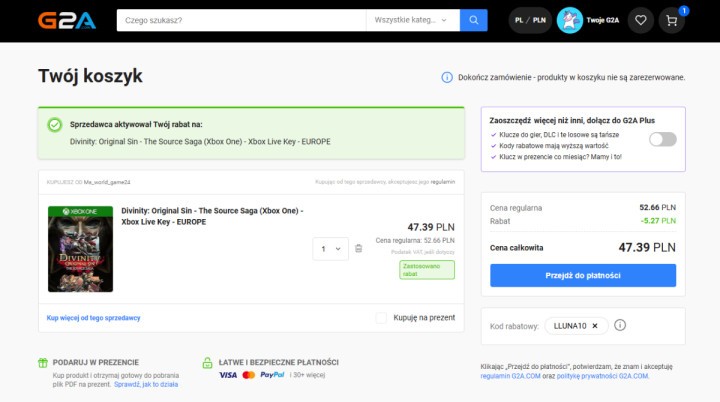Click the cart item count badge

coord(684,11)
